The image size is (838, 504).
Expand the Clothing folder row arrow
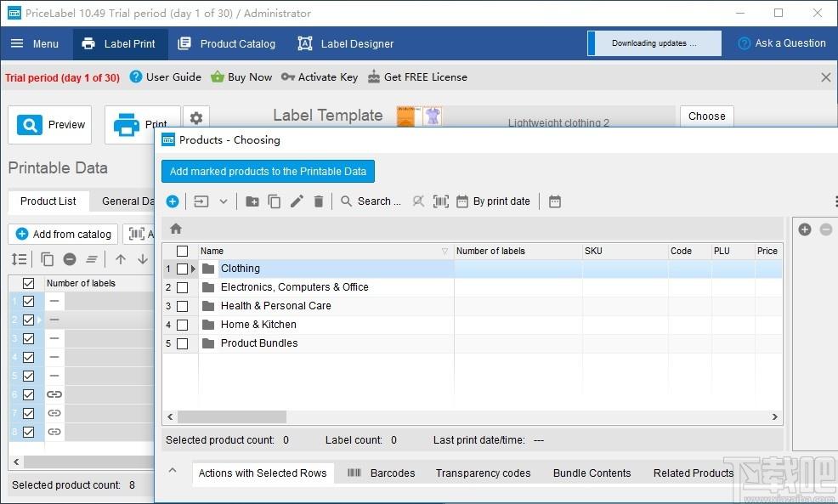tap(194, 269)
